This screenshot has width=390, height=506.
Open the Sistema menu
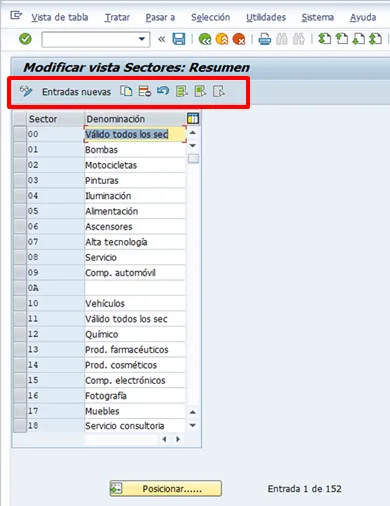point(317,17)
